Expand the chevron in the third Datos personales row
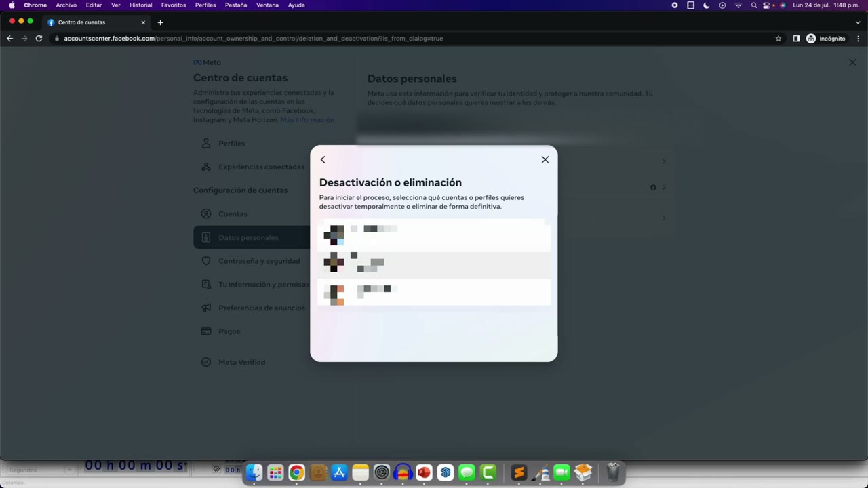Viewport: 868px width, 488px height. [x=664, y=218]
